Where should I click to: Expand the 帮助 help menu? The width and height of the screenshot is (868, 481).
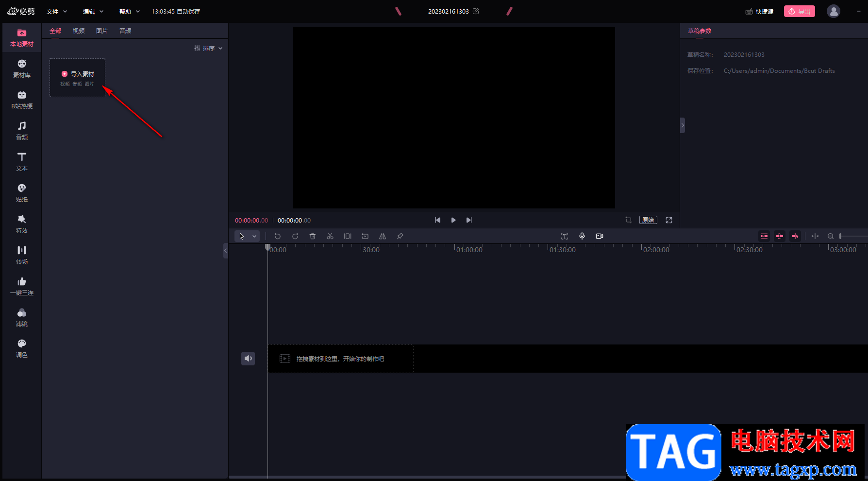[x=130, y=11]
